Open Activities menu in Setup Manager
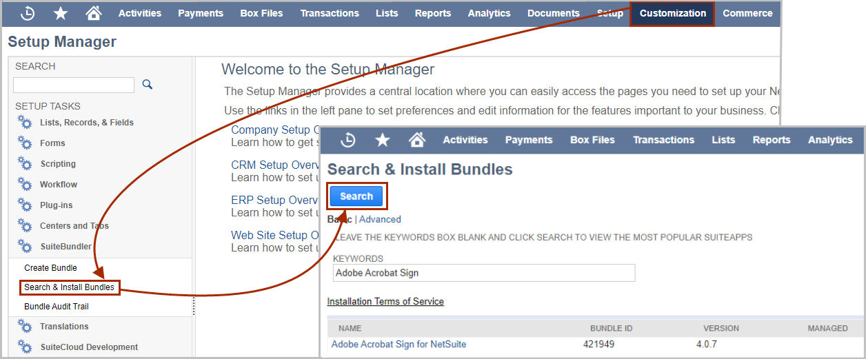This screenshot has width=868, height=359. click(140, 13)
